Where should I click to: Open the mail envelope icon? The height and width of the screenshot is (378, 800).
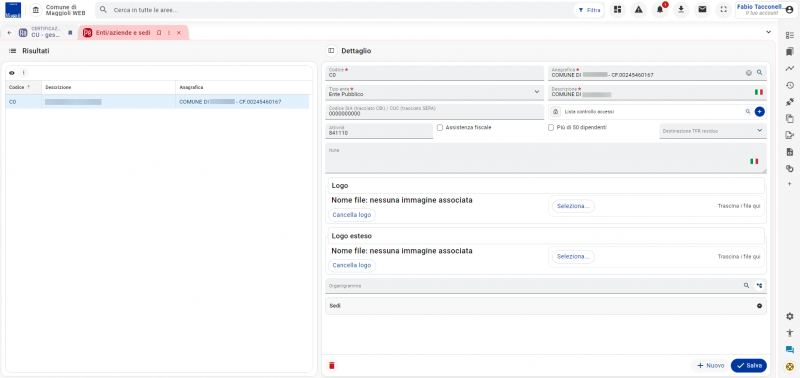pyautogui.click(x=702, y=10)
